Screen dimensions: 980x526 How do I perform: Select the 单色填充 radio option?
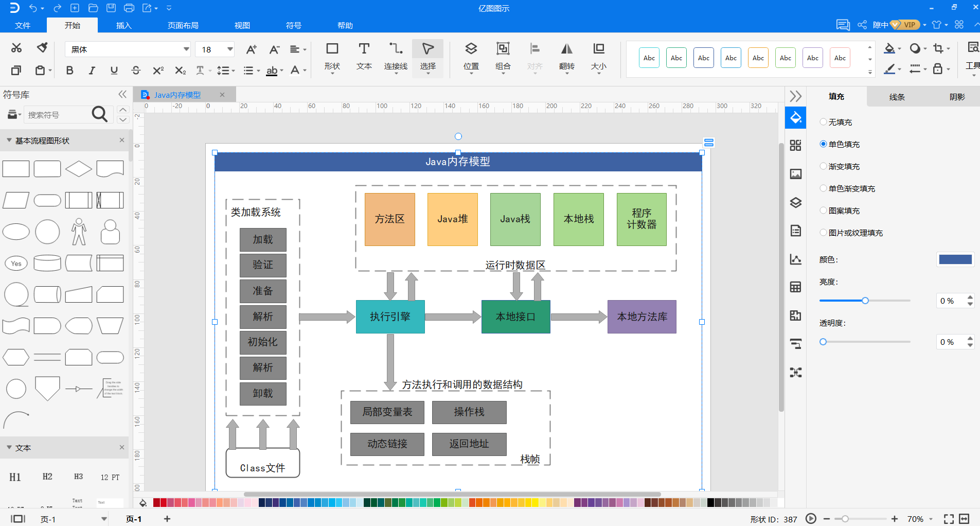click(x=823, y=144)
